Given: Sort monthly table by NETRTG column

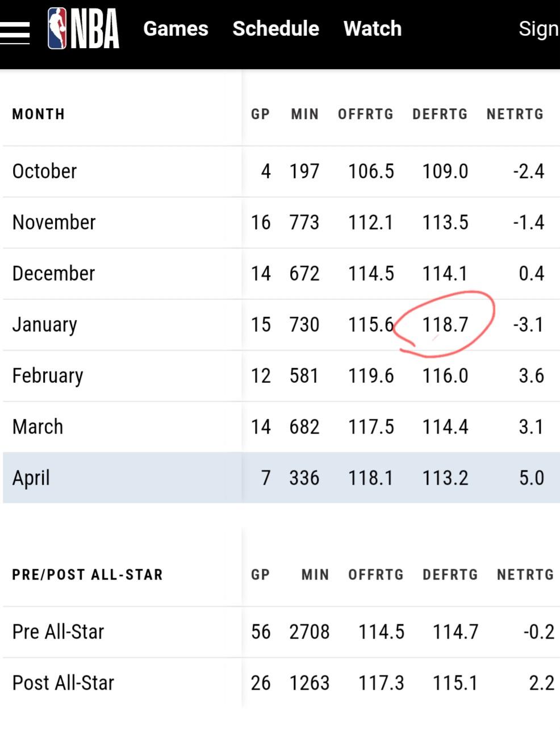Looking at the screenshot, I should coord(515,114).
